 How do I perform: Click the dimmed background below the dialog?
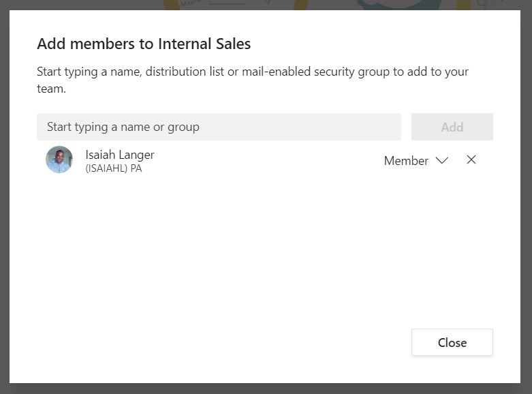[x=266, y=389]
